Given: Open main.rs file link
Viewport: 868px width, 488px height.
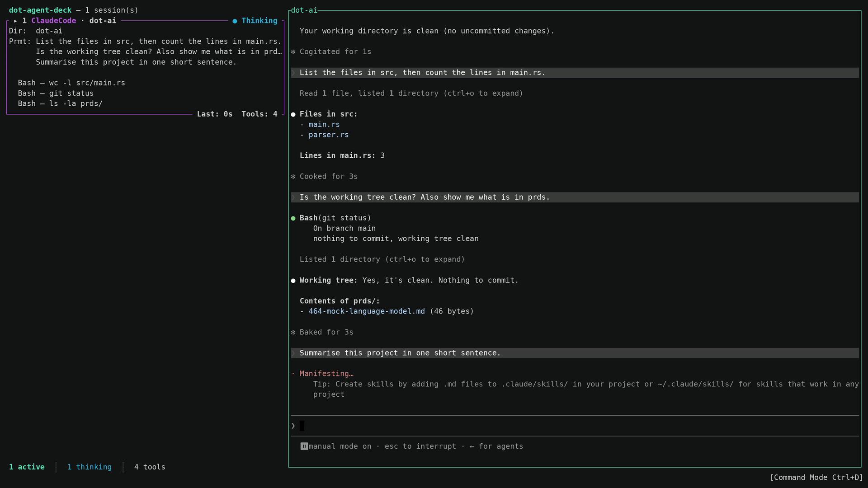Looking at the screenshot, I should pyautogui.click(x=324, y=125).
